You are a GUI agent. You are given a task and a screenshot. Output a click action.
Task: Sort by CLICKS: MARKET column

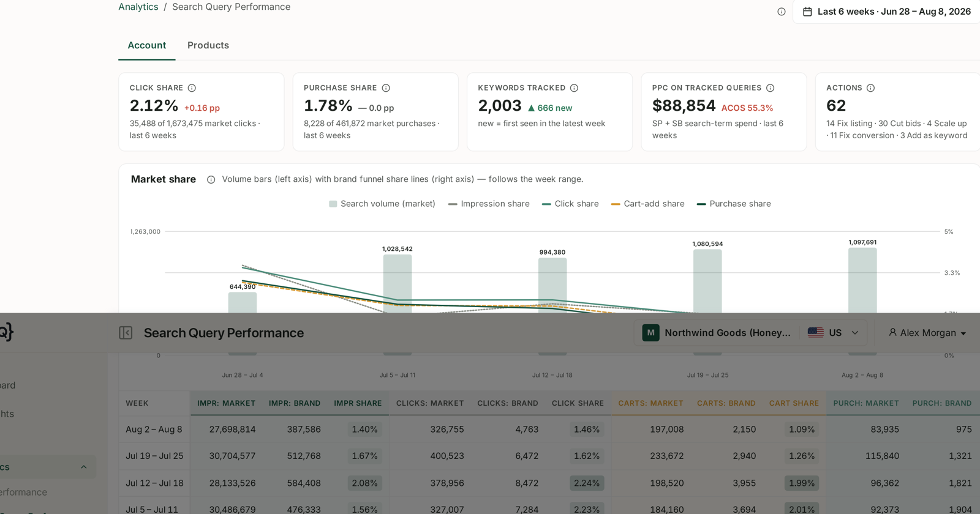click(430, 403)
